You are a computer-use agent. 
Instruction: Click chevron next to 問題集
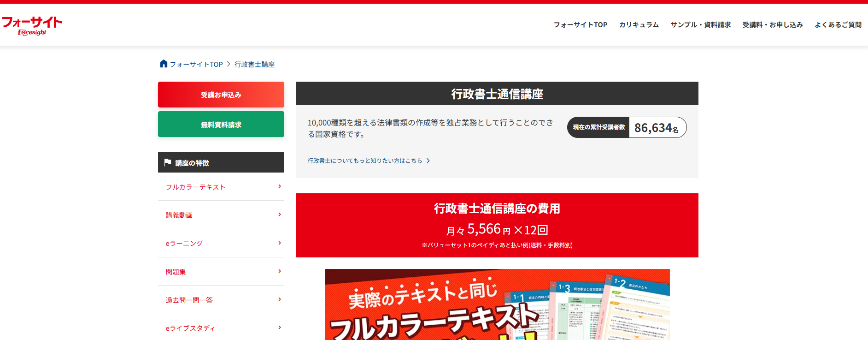coord(280,271)
